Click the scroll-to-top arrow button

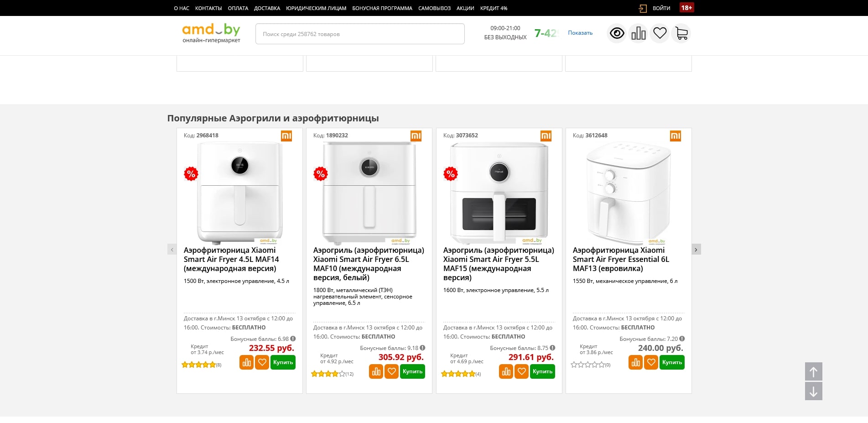(813, 371)
